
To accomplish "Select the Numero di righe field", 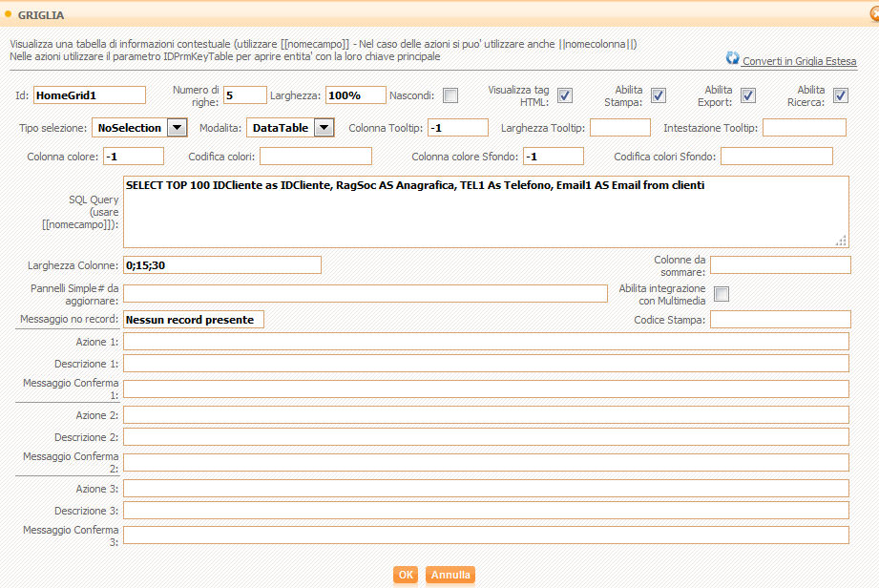I will point(244,95).
